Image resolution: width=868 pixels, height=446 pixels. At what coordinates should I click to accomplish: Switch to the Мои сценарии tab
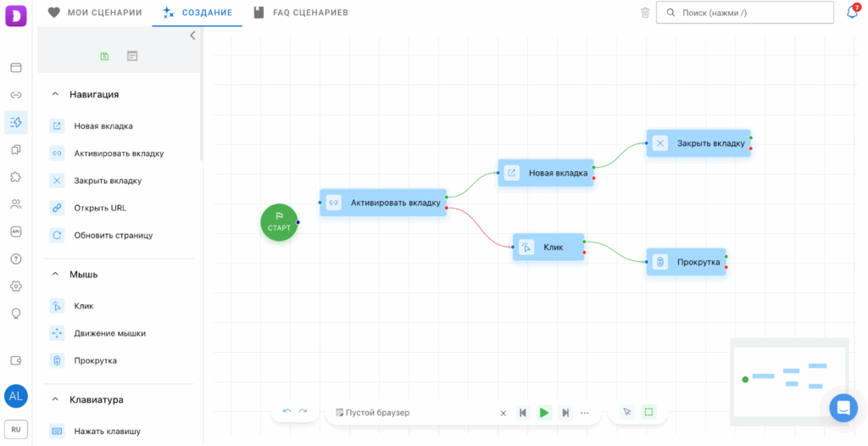95,13
